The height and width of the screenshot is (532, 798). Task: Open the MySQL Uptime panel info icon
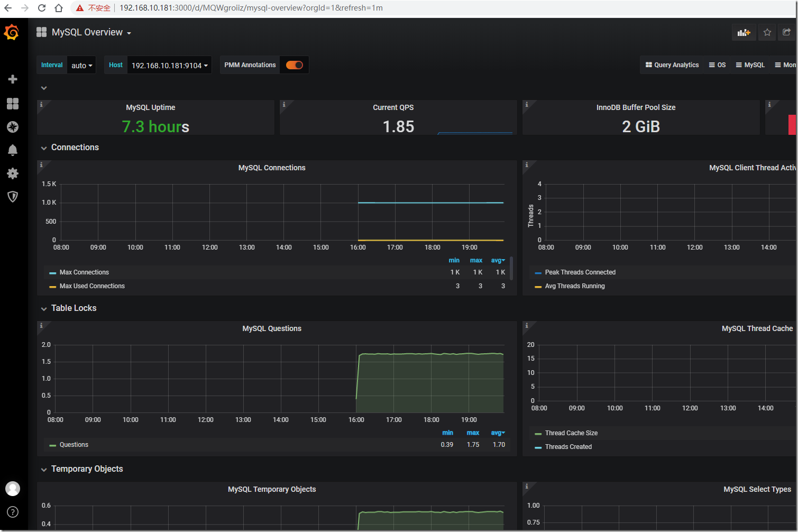41,104
